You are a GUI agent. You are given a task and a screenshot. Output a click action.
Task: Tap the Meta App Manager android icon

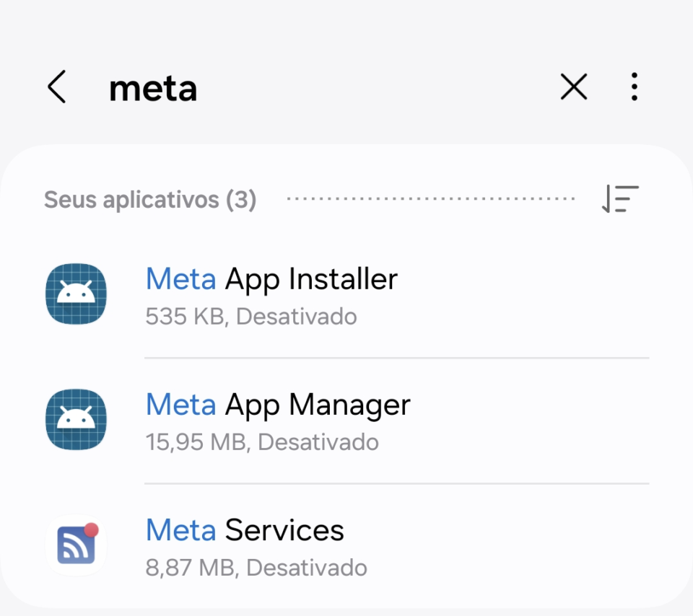click(x=76, y=419)
